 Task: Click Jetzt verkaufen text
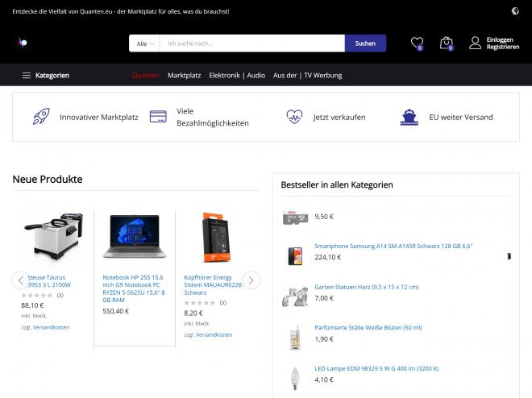coord(339,117)
